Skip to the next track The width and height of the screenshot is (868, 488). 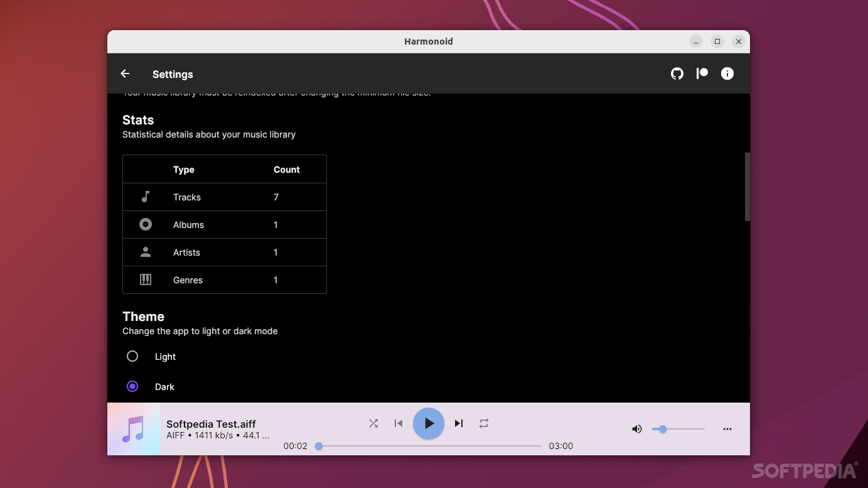click(459, 423)
